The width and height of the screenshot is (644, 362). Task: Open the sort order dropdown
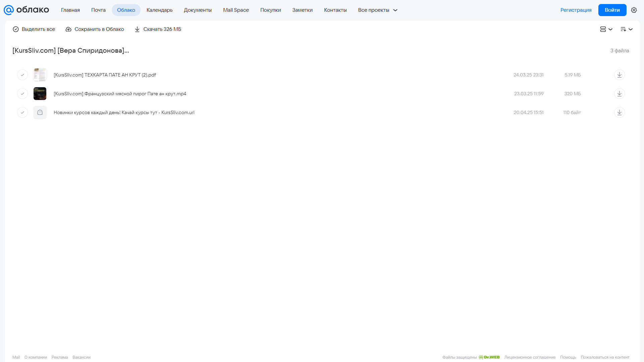626,29
